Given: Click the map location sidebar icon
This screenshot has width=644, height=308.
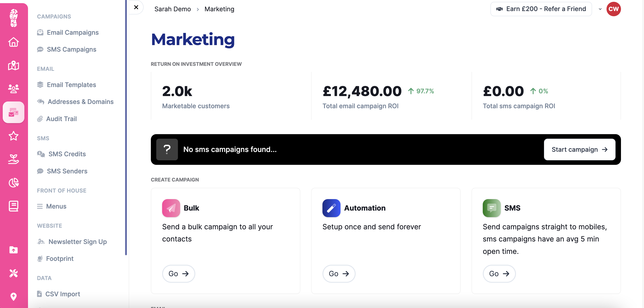Looking at the screenshot, I should (x=14, y=65).
